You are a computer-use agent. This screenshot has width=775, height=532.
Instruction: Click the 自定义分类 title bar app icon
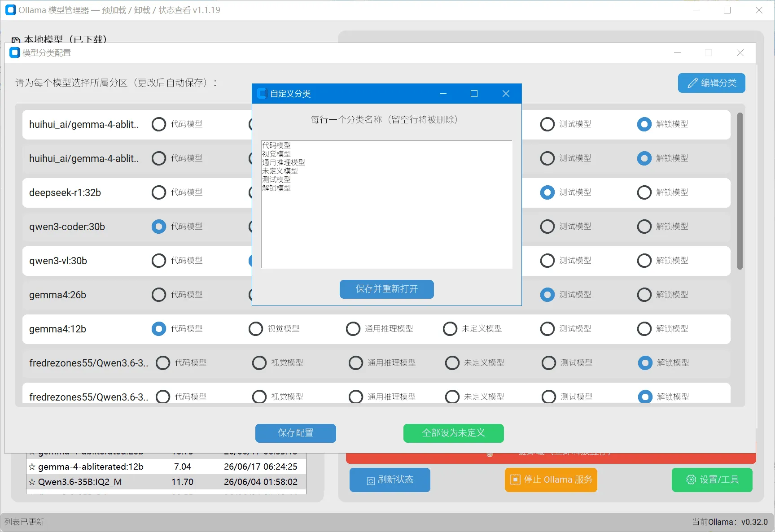pos(262,93)
